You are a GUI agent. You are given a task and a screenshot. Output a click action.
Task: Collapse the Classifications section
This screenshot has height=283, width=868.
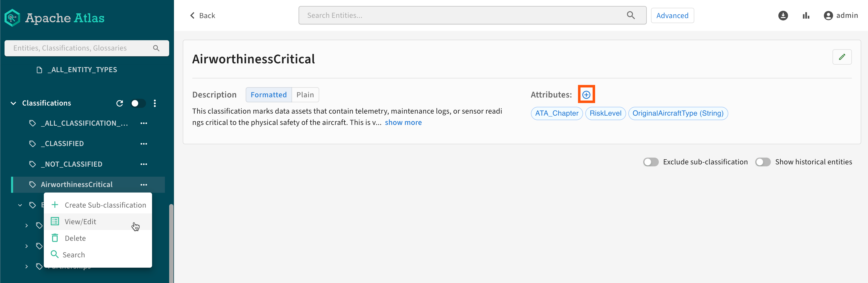(x=14, y=103)
